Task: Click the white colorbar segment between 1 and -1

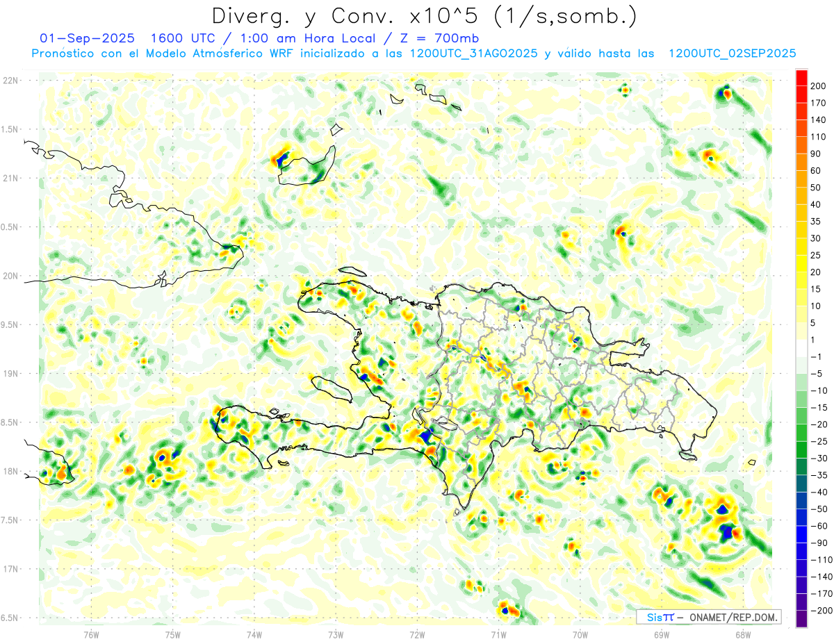Action: click(801, 349)
